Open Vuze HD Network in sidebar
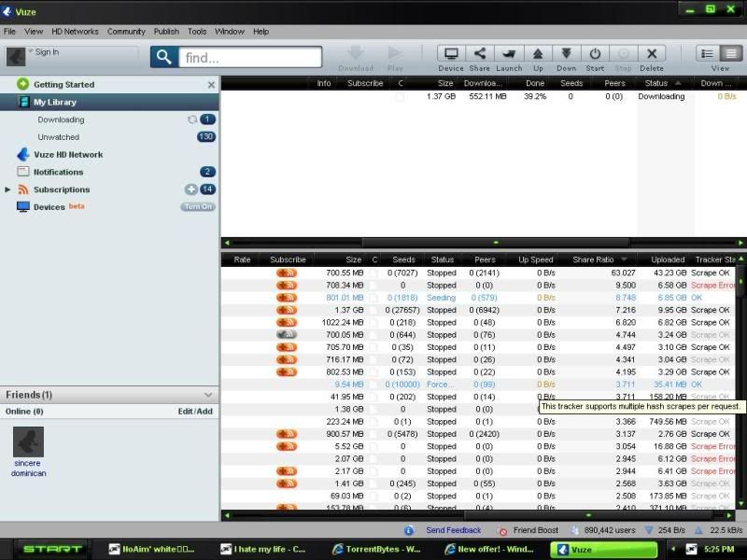 (x=68, y=155)
